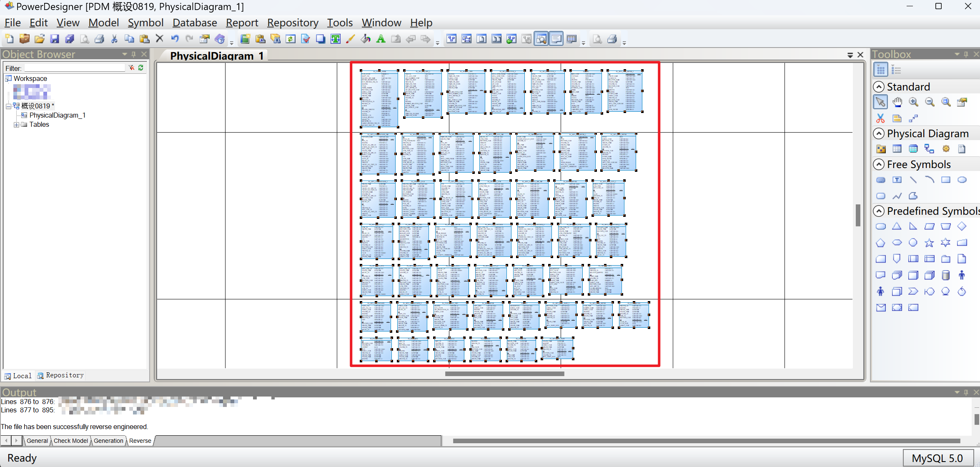
Task: Open the Database menu
Action: 194,23
